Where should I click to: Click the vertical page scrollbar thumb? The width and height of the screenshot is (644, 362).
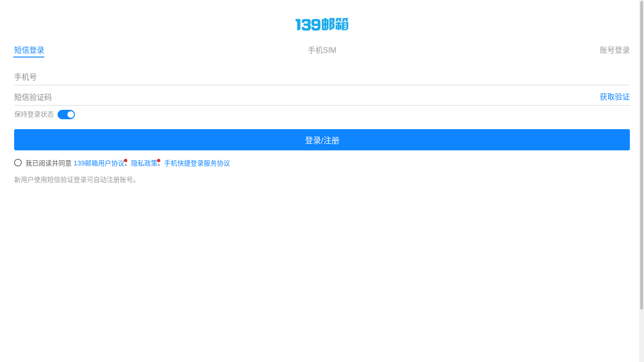tap(642, 155)
